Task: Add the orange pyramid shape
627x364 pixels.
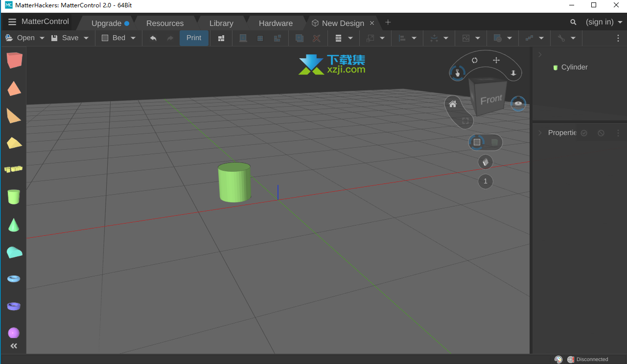Action: (x=14, y=89)
